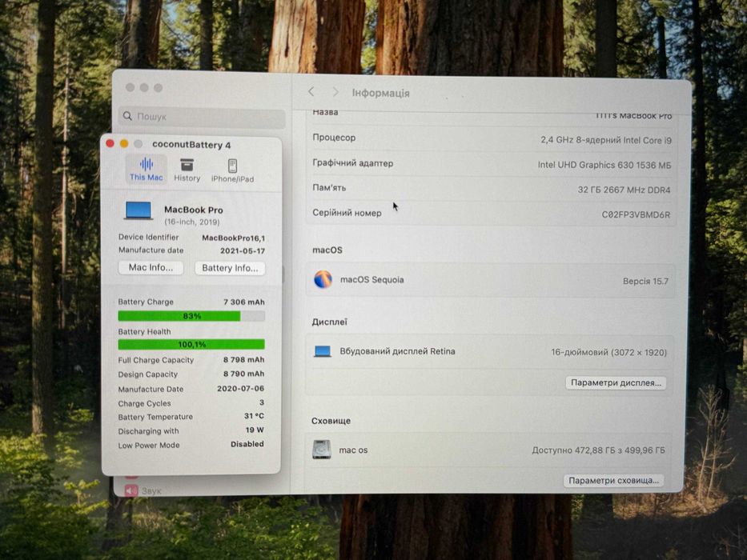Viewport: 747px width, 560px height.
Task: Click the Battery Temperature value 31 °C
Action: pos(254,416)
